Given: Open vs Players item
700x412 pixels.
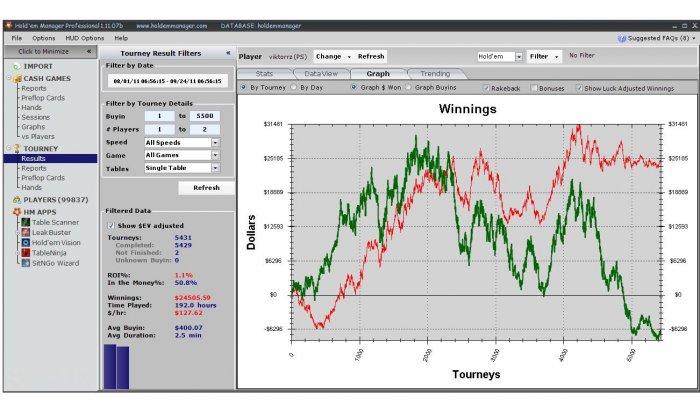Looking at the screenshot, I should pos(38,137).
